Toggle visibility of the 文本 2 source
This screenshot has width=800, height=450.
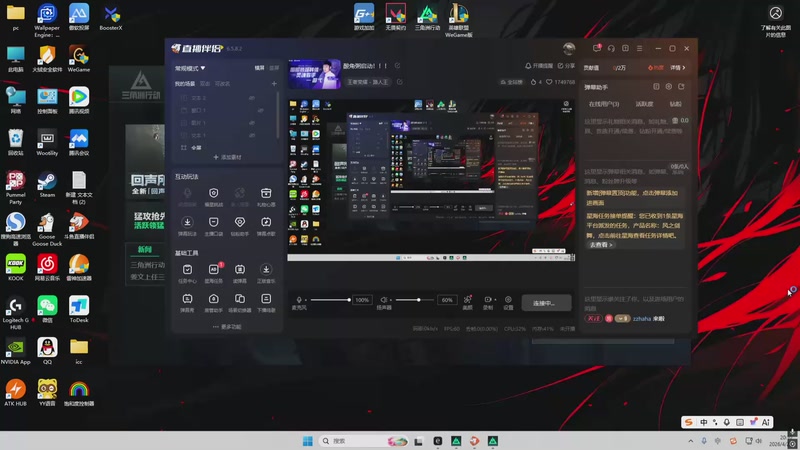(252, 97)
